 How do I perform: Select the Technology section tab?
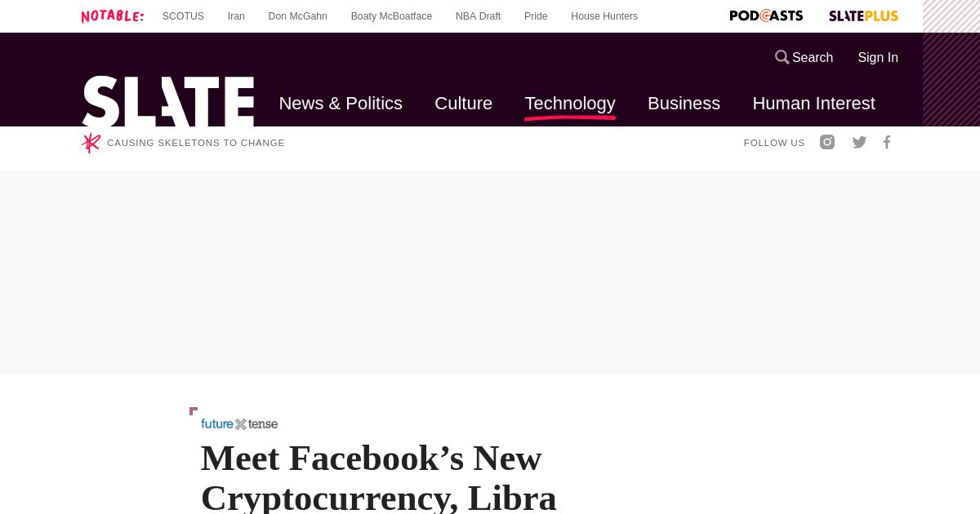(x=570, y=104)
